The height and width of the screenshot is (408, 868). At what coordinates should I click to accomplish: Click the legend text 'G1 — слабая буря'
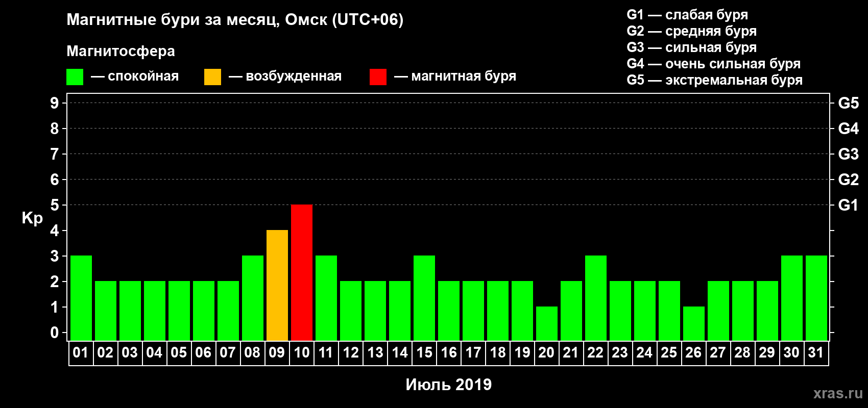687,15
